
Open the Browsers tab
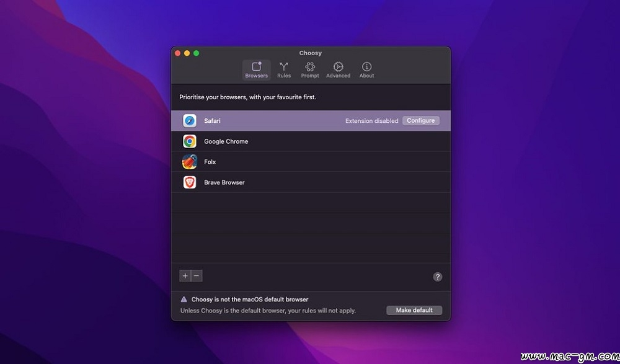click(256, 70)
